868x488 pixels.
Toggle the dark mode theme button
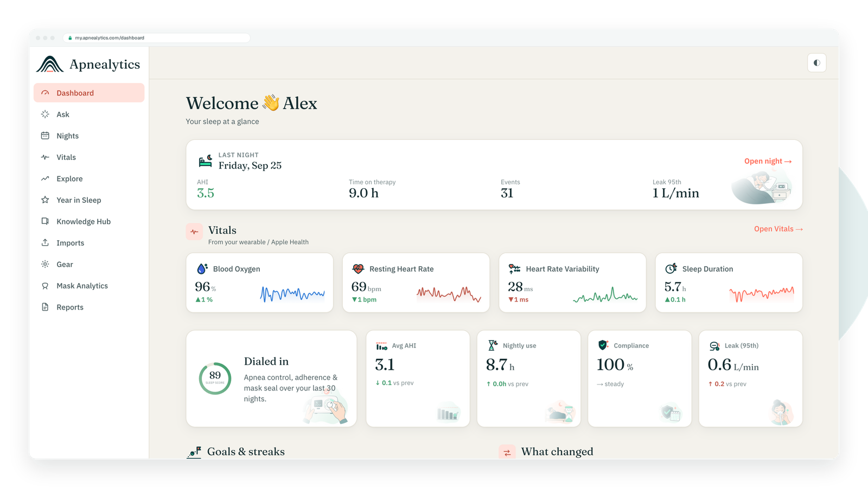(816, 63)
